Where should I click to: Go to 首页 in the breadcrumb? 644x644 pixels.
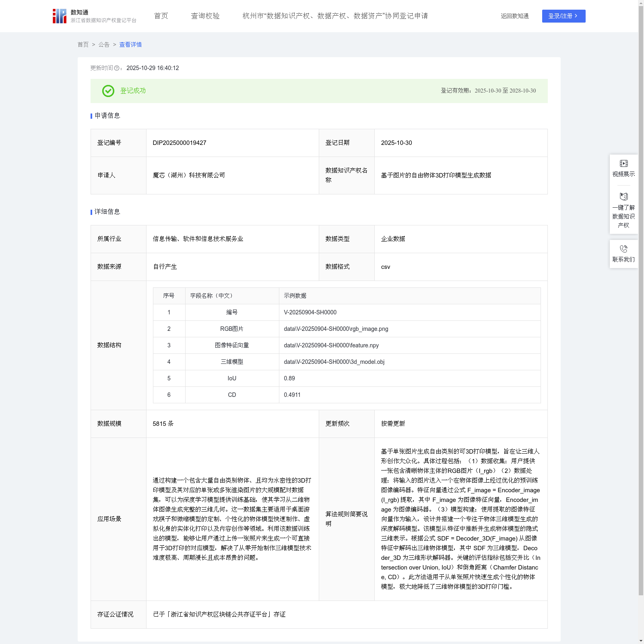click(x=83, y=45)
